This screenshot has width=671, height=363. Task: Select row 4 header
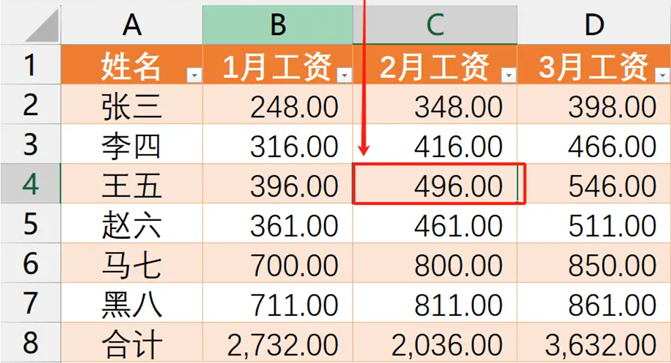(30, 184)
